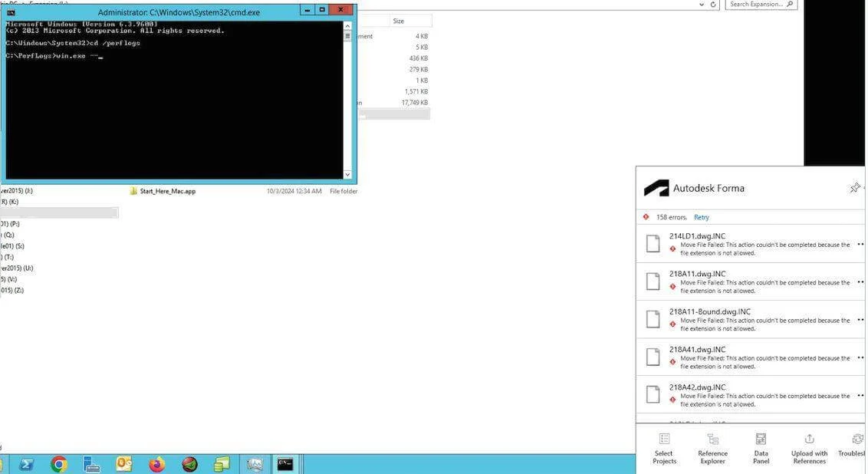Click the Start_Here_Mac.app folder icon
This screenshot has width=868, height=474.
tap(133, 191)
